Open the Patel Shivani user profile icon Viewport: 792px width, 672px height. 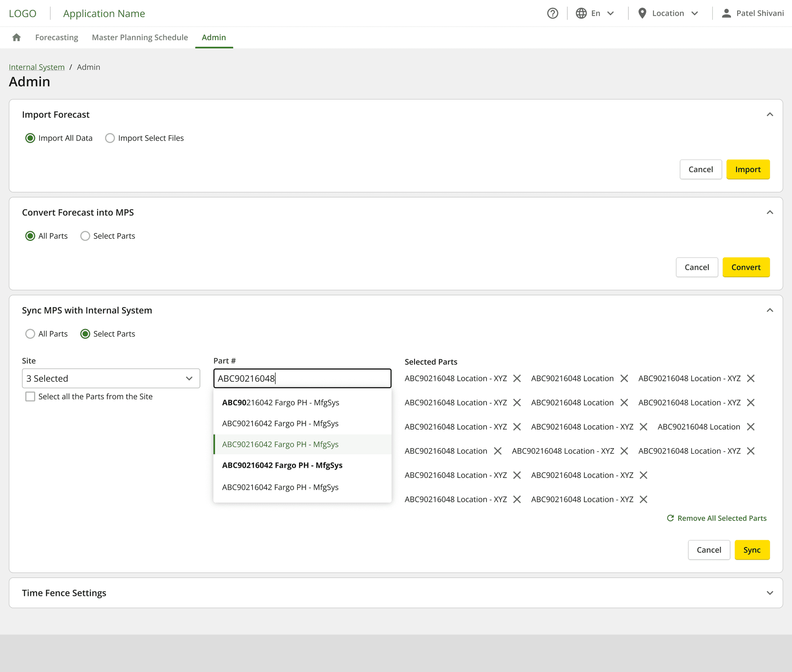pos(726,14)
